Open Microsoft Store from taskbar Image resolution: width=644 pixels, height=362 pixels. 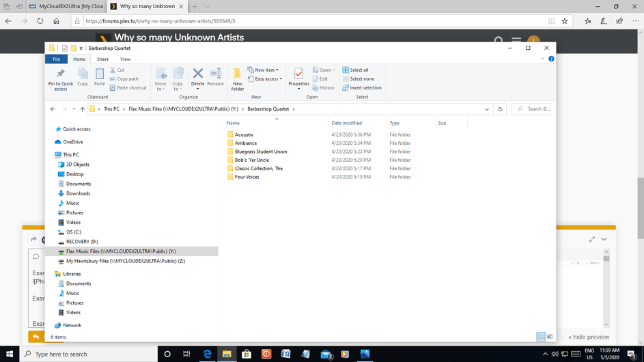pyautogui.click(x=247, y=354)
